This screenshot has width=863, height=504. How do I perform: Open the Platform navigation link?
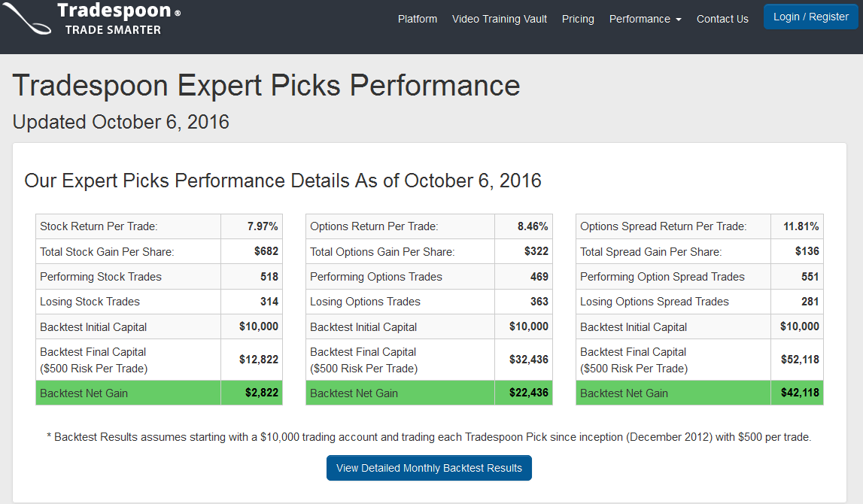click(418, 19)
